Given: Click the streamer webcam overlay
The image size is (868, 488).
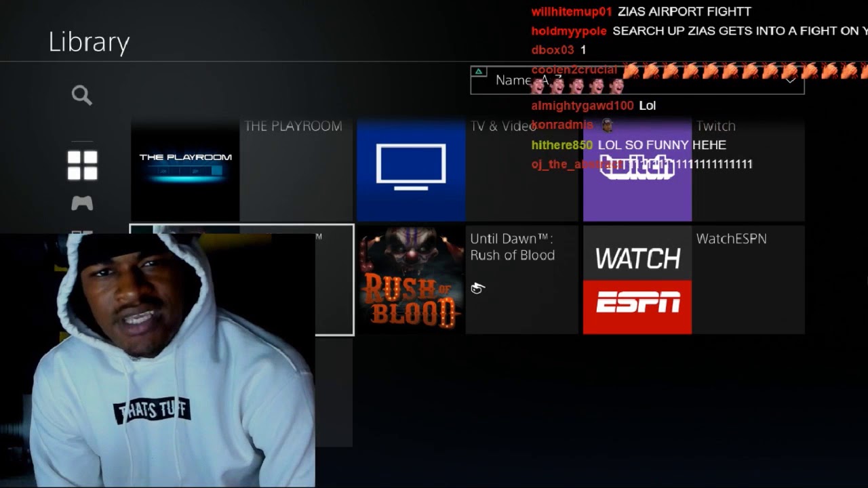Looking at the screenshot, I should coord(157,360).
